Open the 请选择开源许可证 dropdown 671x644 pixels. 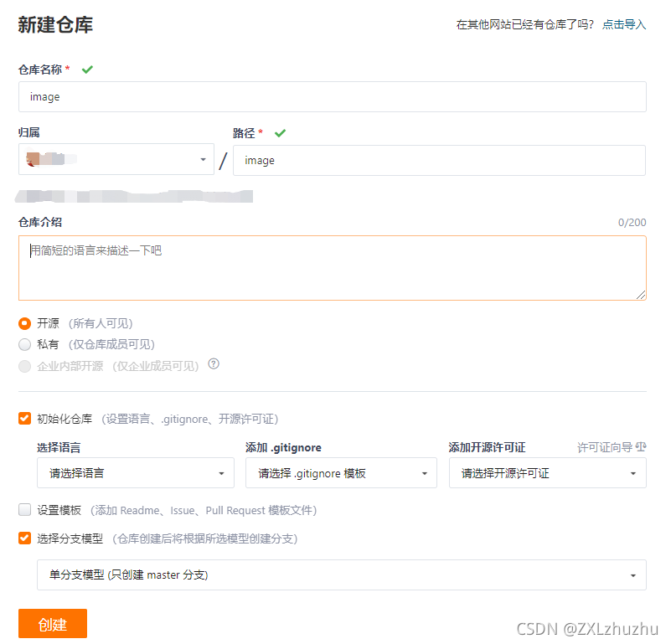[547, 473]
